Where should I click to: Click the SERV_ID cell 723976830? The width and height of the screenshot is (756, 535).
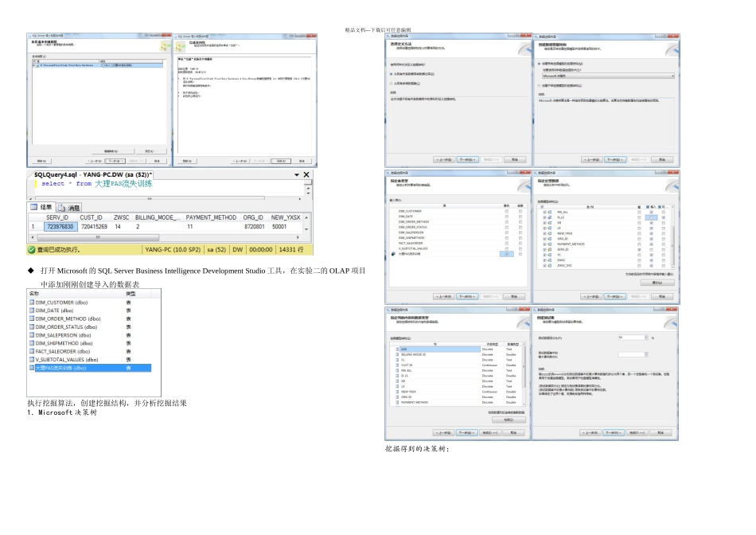pyautogui.click(x=60, y=227)
